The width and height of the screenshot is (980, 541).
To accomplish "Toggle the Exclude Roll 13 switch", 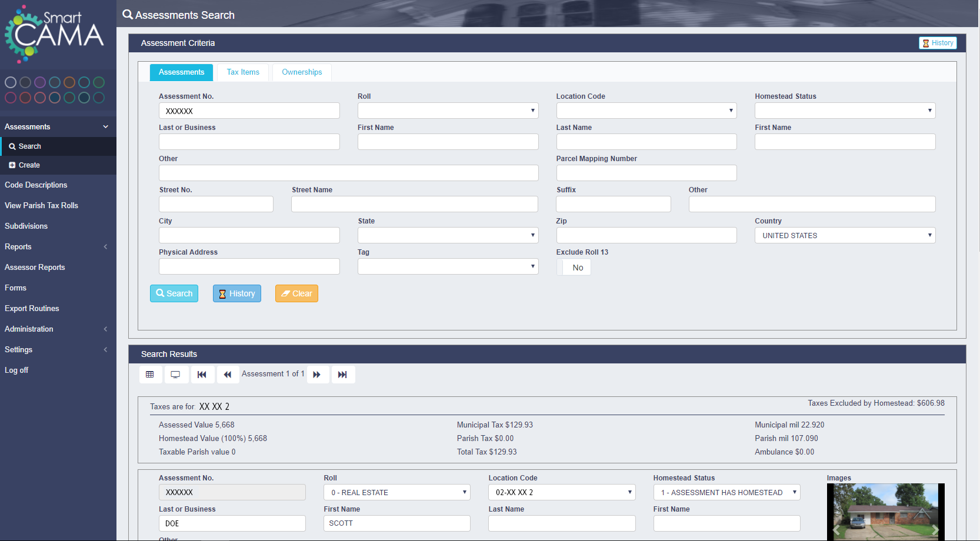I will click(x=574, y=268).
